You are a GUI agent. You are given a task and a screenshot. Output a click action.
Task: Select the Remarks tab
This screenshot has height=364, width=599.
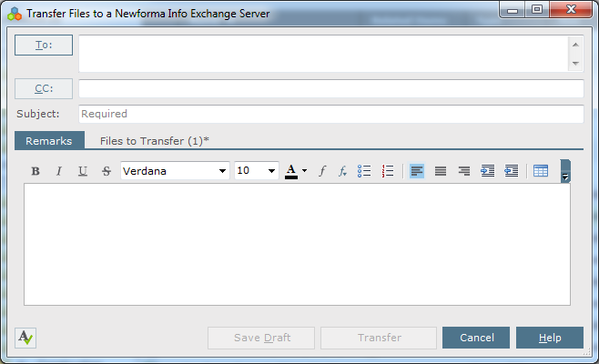pyautogui.click(x=49, y=140)
